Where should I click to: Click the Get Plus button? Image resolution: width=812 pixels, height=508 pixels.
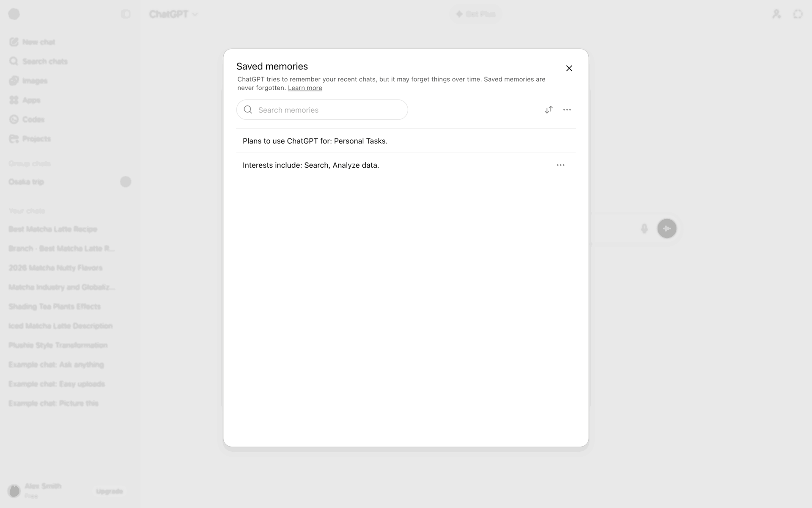pos(475,14)
